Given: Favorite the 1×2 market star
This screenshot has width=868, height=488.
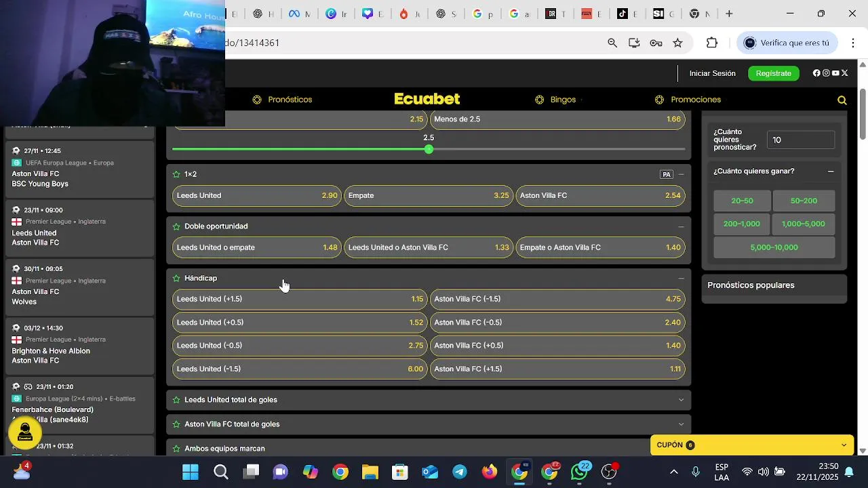Looking at the screenshot, I should click(176, 174).
